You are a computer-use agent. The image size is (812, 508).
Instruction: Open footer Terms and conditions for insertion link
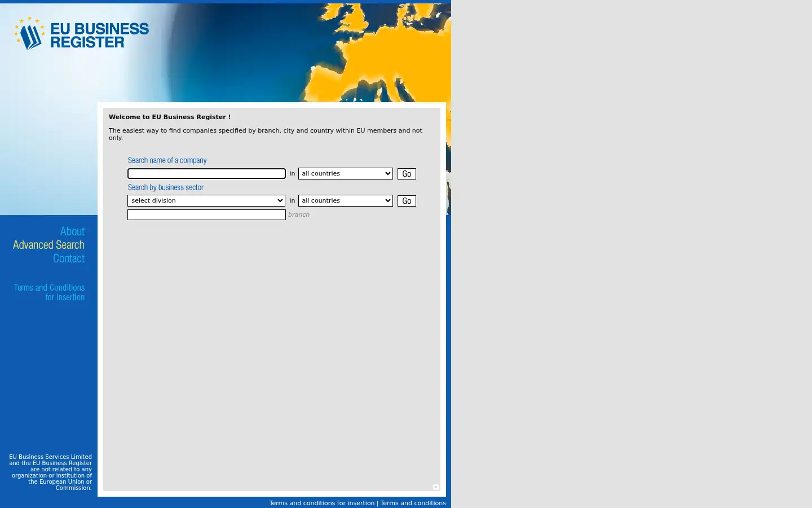tap(321, 503)
